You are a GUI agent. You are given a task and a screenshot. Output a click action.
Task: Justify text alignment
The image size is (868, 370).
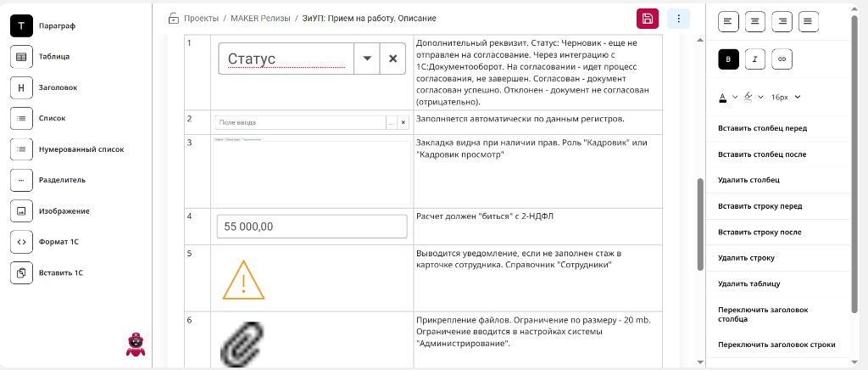(808, 21)
